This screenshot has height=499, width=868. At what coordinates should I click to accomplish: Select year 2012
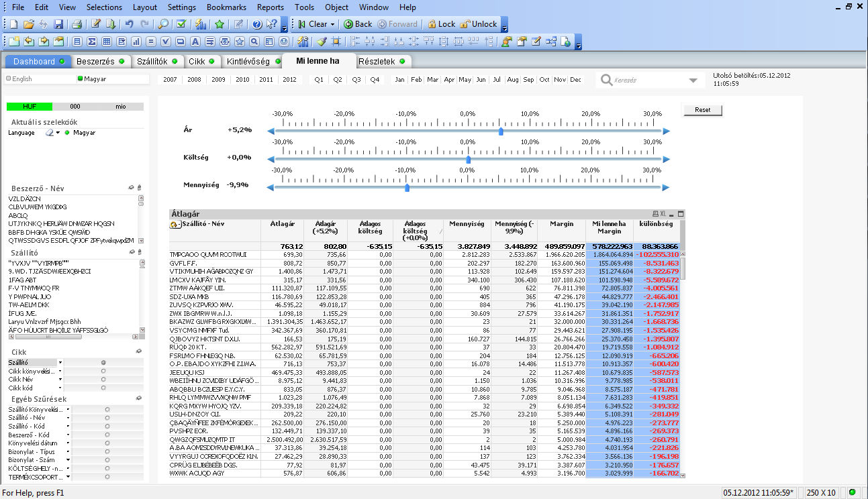tap(289, 80)
